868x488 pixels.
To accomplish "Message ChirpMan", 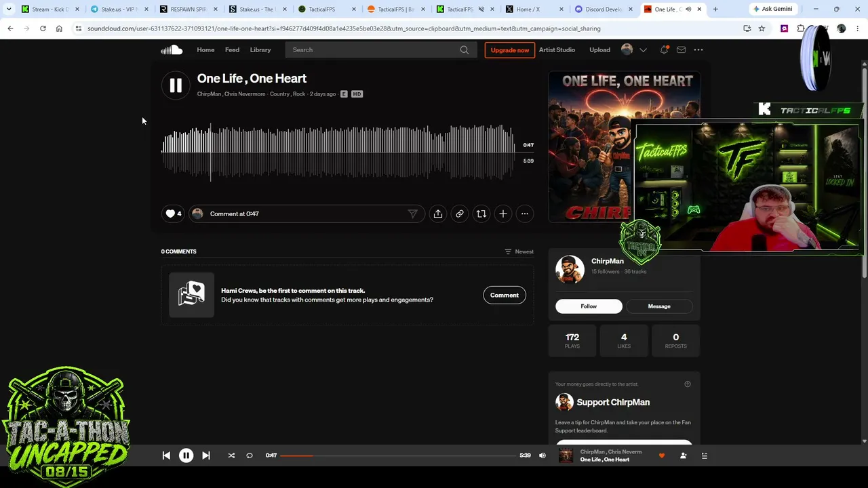I will [x=659, y=306].
